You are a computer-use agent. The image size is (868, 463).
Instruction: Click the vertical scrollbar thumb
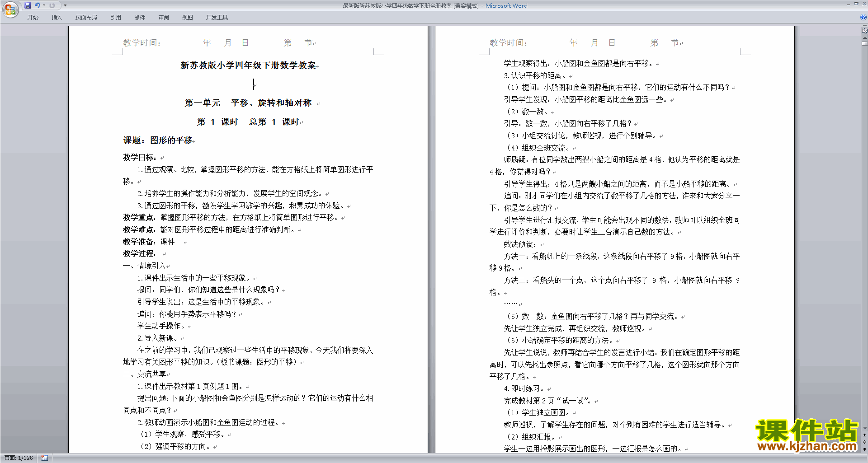[864, 44]
